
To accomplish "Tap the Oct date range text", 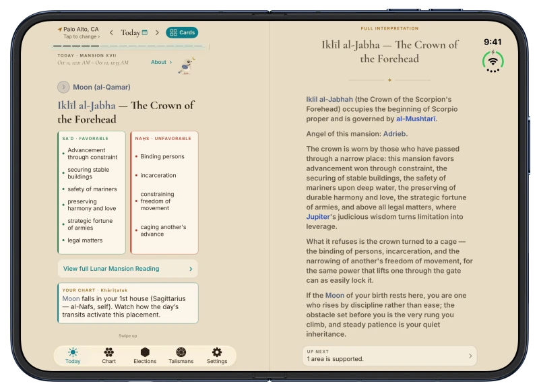I will [x=93, y=63].
